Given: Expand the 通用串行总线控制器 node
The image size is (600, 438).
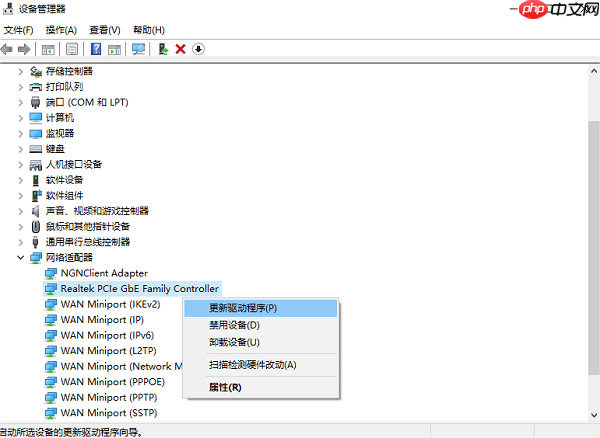Looking at the screenshot, I should 21,242.
